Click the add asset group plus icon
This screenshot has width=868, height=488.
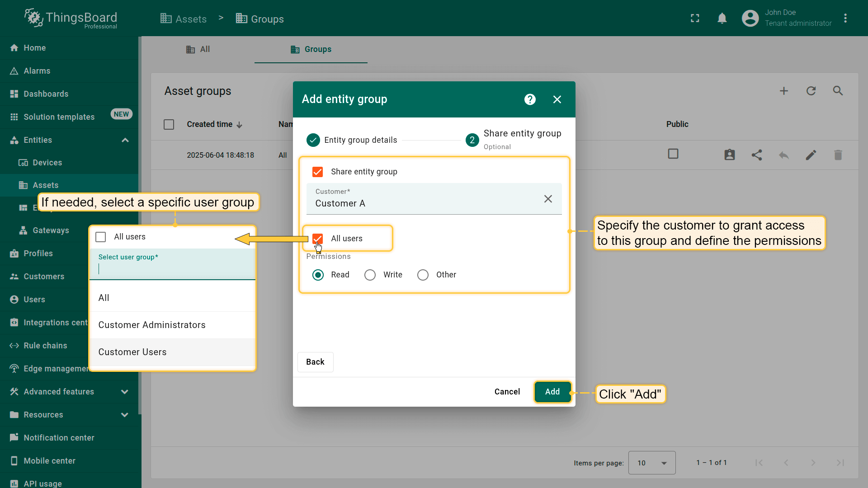(783, 91)
